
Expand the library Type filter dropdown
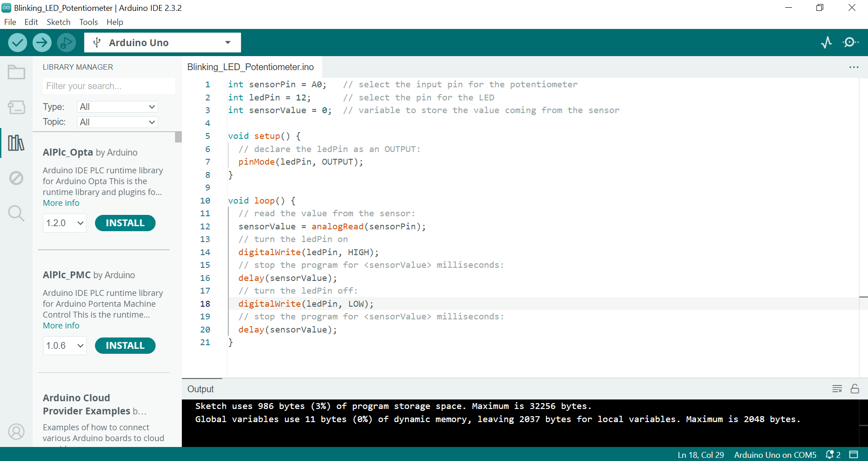[118, 107]
